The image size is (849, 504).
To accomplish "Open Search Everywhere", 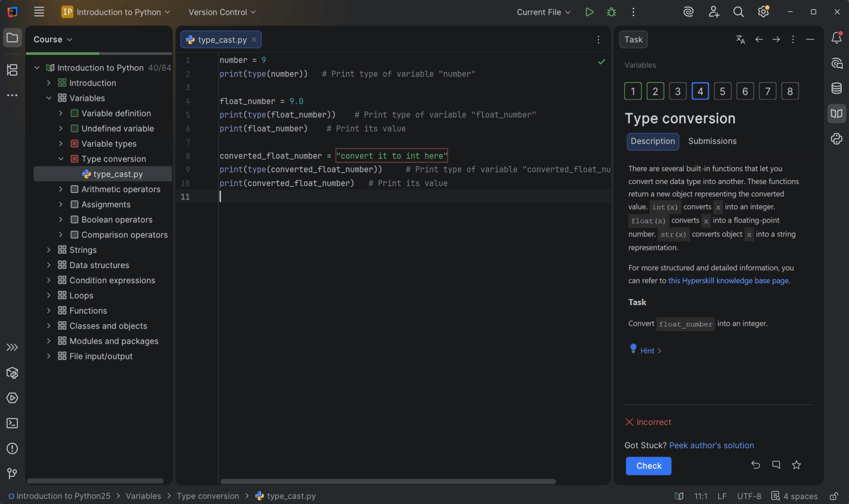I will pyautogui.click(x=739, y=12).
